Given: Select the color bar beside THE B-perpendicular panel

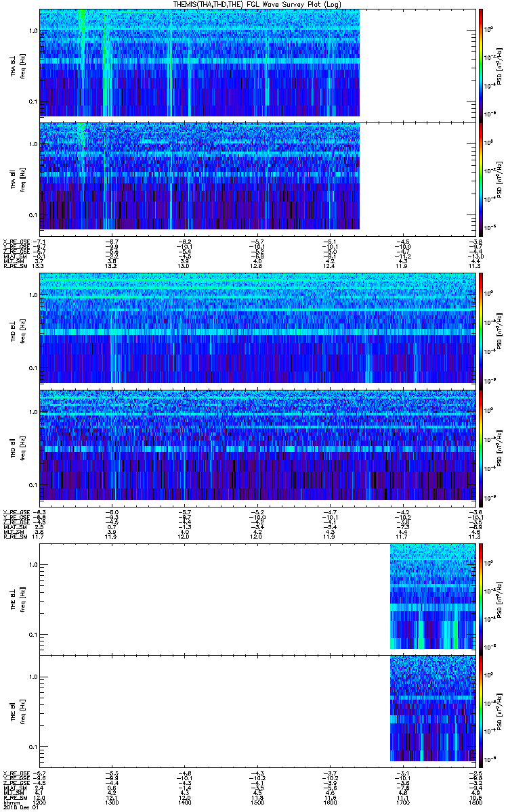Looking at the screenshot, I should coord(481,596).
